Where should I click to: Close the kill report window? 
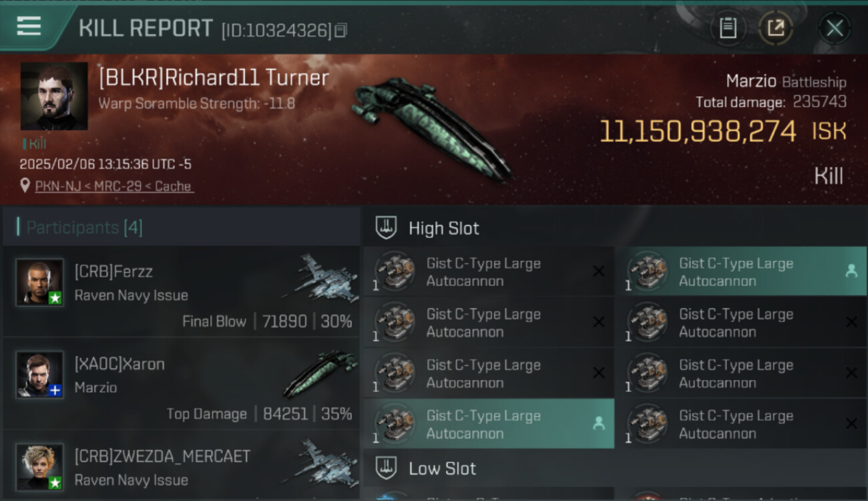835,29
